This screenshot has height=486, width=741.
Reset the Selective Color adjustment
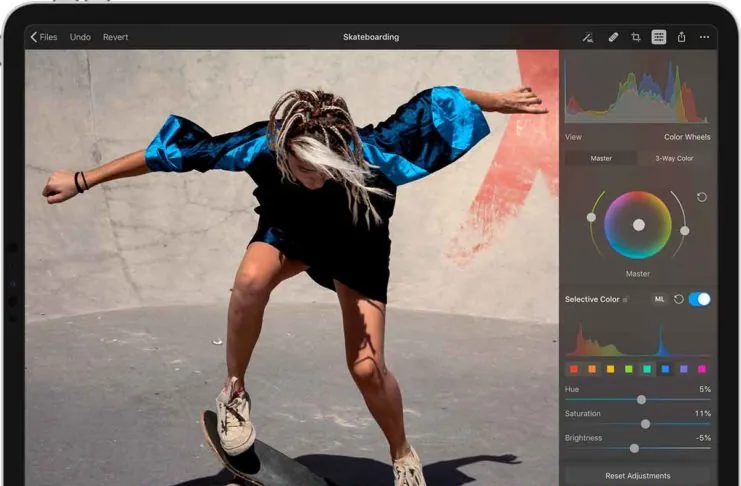click(x=679, y=299)
